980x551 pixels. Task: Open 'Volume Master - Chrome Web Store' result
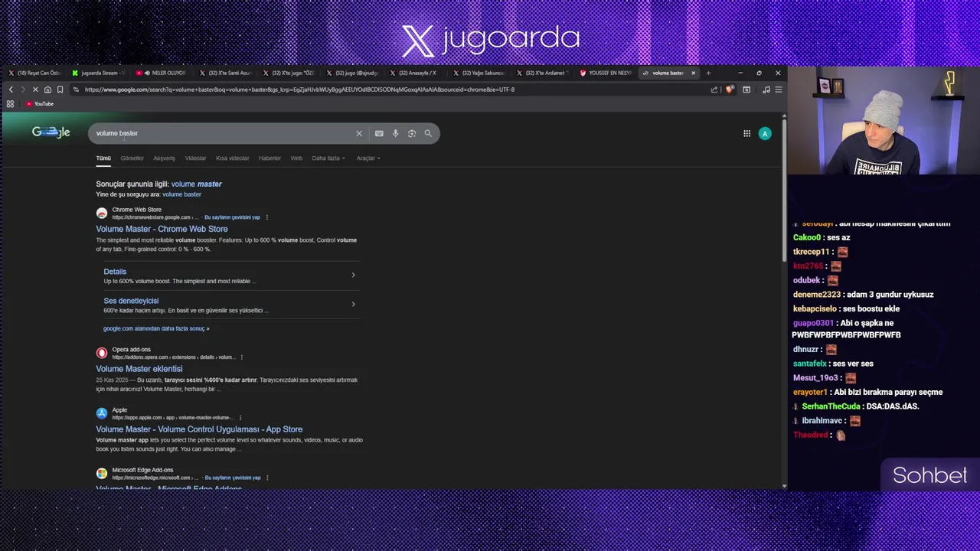[x=162, y=229]
